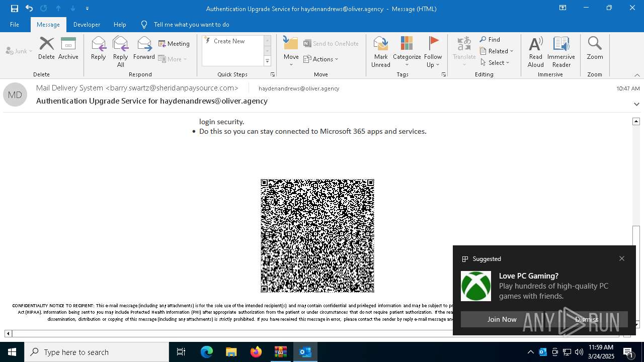Collapse the ribbon with the chevron
This screenshot has width=644, height=362.
[x=637, y=75]
